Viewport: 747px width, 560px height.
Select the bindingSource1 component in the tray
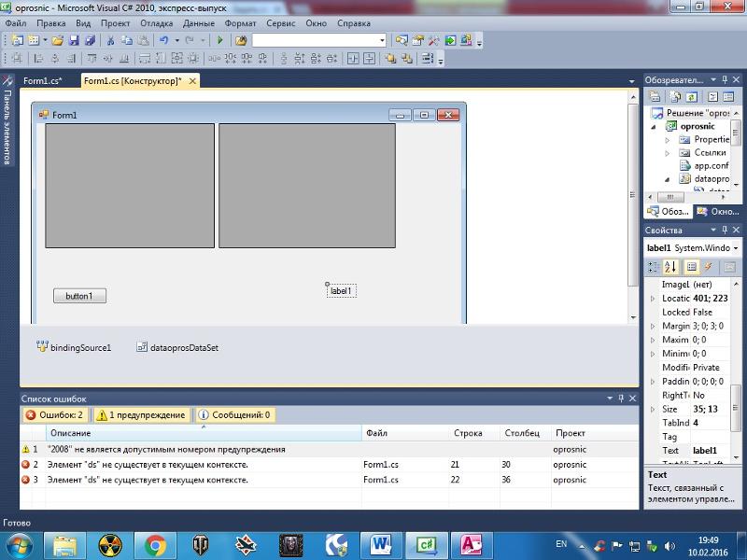(x=74, y=347)
